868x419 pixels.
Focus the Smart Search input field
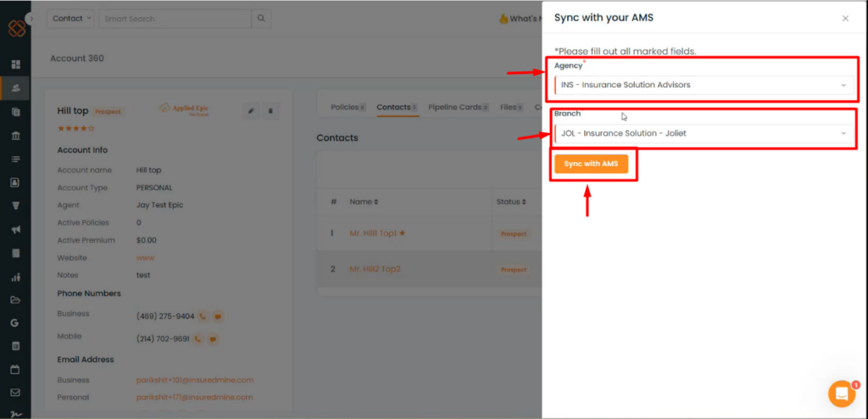click(x=175, y=19)
